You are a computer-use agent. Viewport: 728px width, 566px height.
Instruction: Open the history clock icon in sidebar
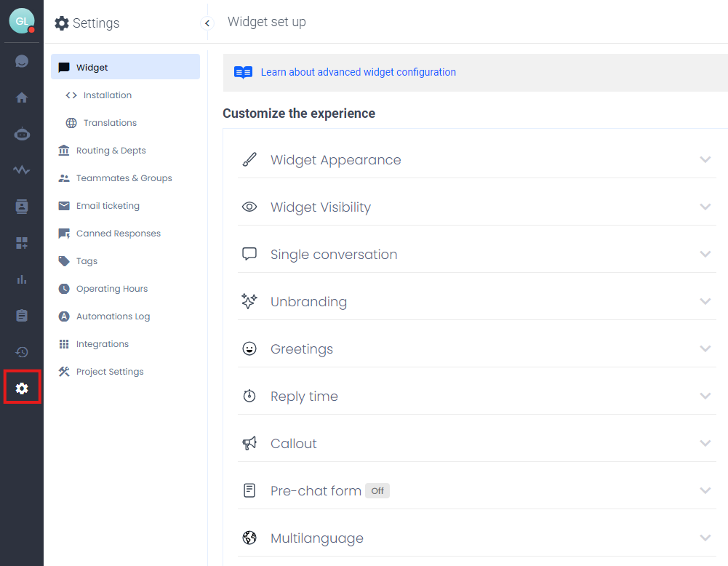(22, 352)
